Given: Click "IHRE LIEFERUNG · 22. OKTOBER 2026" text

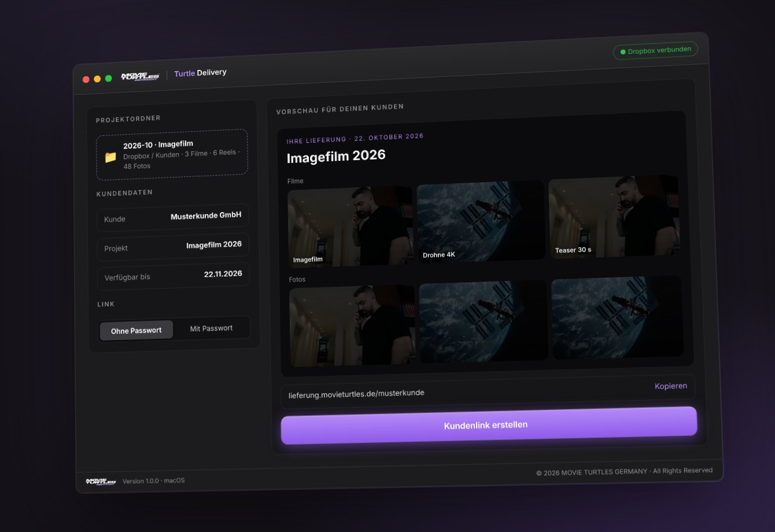Looking at the screenshot, I should click(355, 138).
